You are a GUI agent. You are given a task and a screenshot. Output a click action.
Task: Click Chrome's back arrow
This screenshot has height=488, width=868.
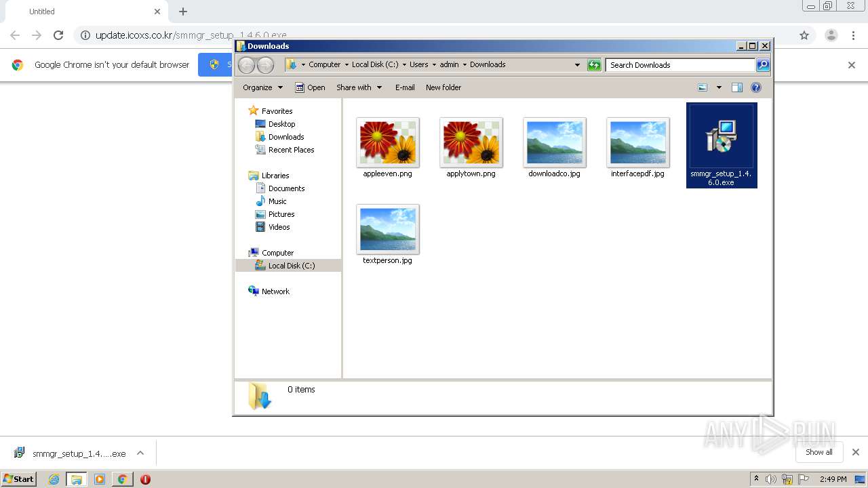15,35
